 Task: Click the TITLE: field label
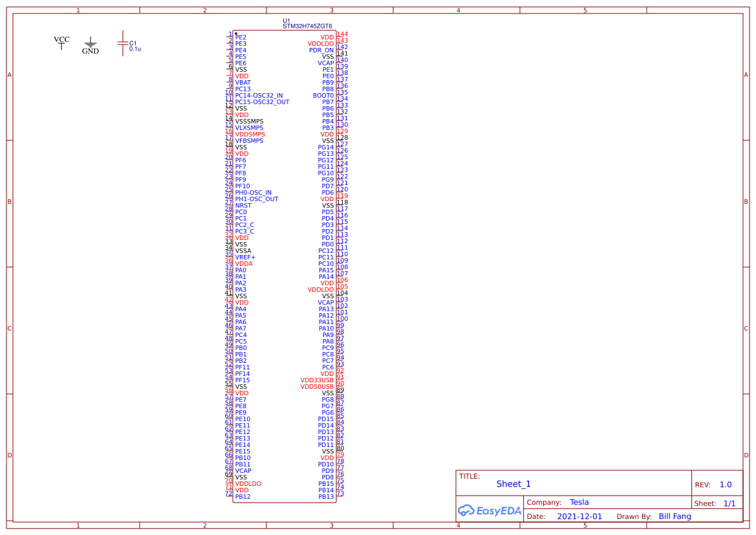coord(469,476)
